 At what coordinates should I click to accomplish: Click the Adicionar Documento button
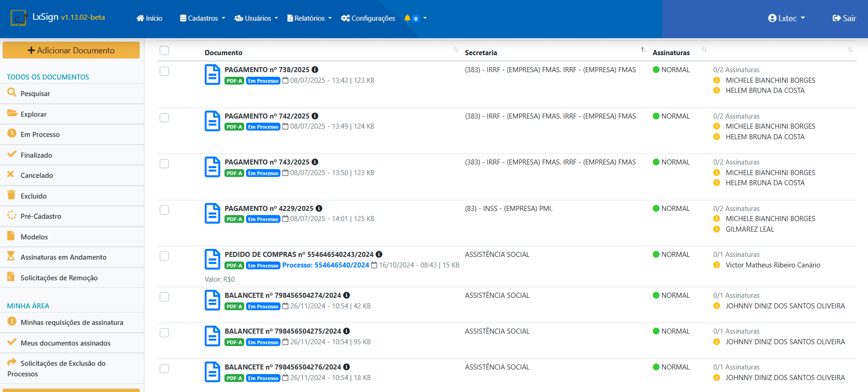(71, 51)
